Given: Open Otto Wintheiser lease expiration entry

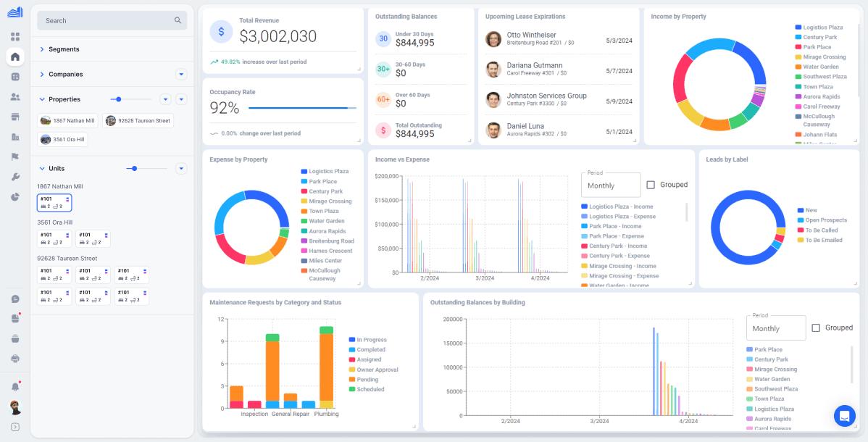Looking at the screenshot, I should [559, 39].
